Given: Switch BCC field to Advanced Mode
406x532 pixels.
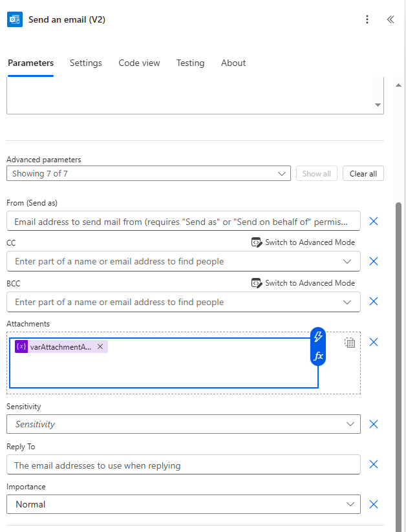Looking at the screenshot, I should [304, 282].
